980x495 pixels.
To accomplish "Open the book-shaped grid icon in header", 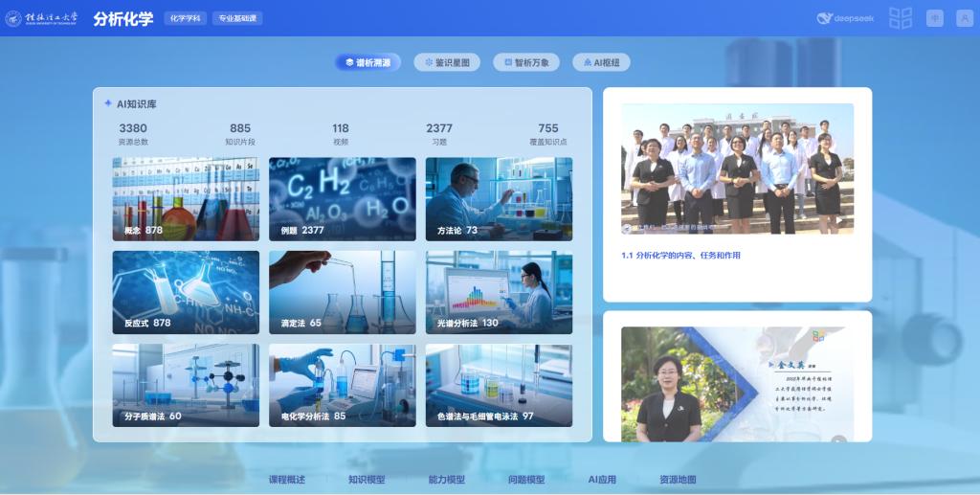I will (x=900, y=18).
